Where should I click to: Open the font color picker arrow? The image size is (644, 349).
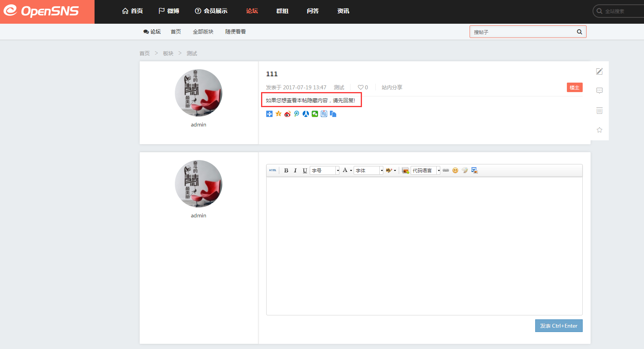(351, 170)
